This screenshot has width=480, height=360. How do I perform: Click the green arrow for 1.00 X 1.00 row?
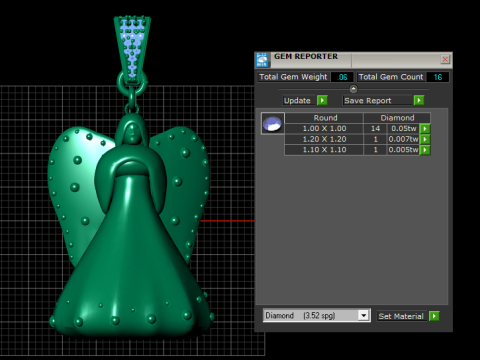(x=425, y=129)
